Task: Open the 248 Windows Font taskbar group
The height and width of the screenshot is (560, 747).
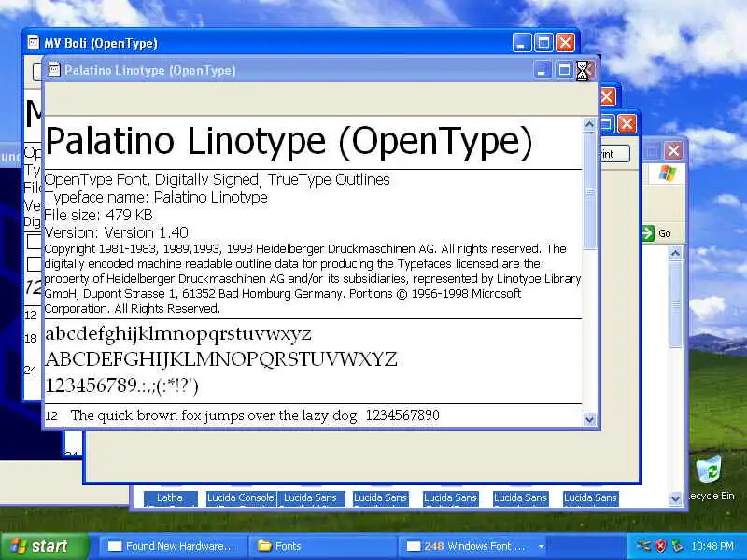Action: coord(472,546)
